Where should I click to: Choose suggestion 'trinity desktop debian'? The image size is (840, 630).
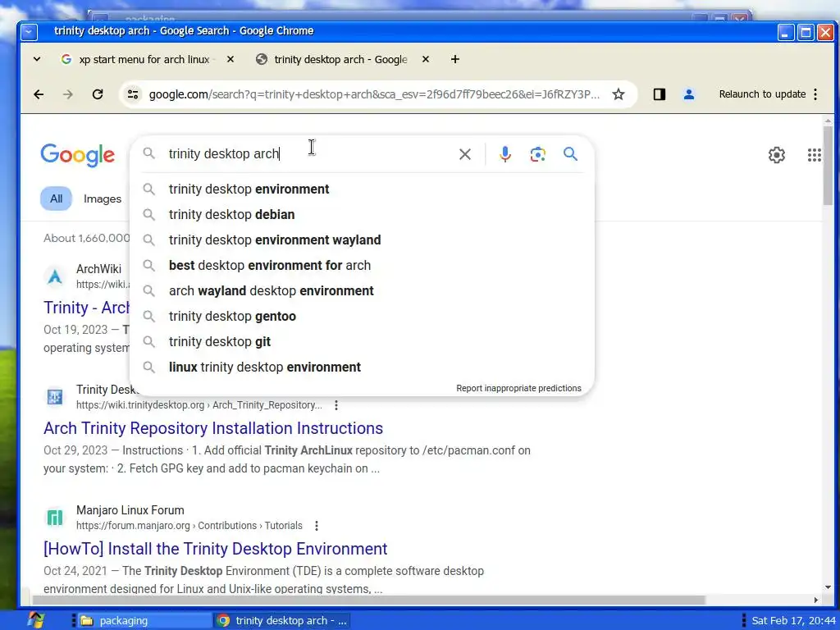point(362,214)
